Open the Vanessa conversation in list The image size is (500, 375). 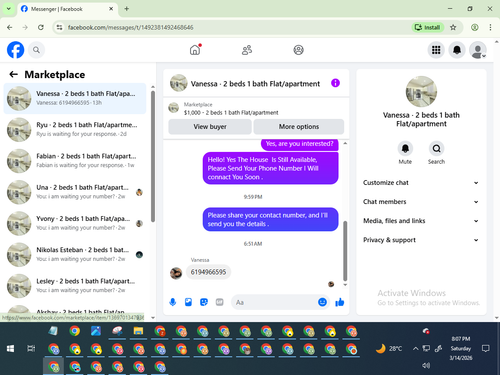[x=75, y=98]
